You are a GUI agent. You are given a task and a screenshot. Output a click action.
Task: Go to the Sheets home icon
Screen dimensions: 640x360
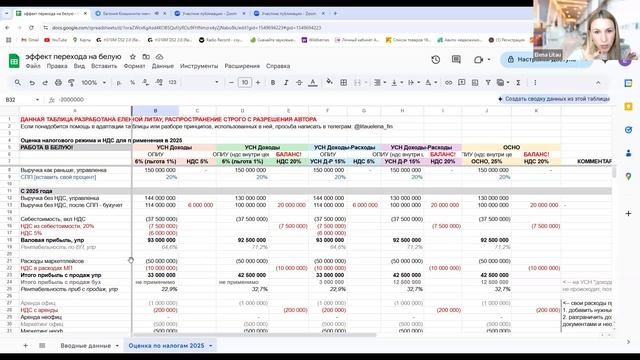click(14, 61)
